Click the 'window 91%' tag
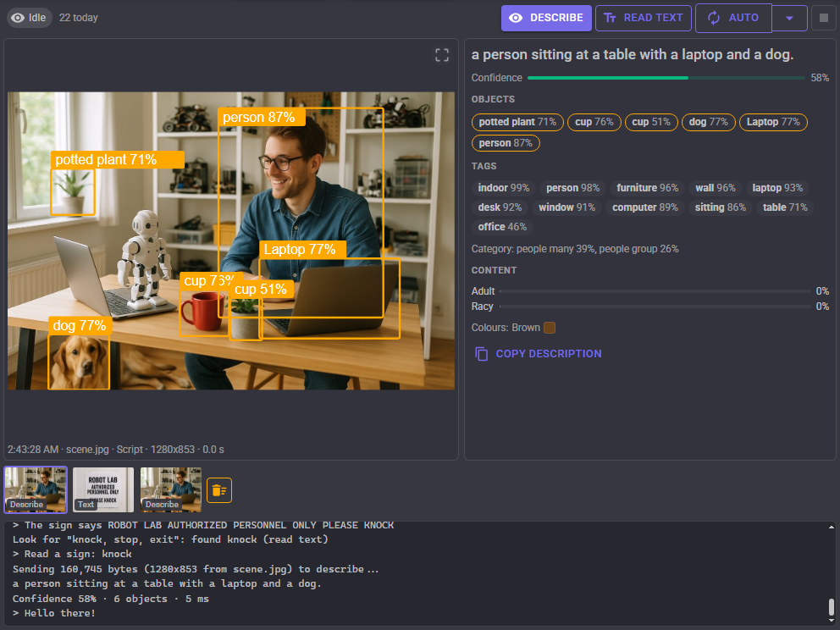 tap(566, 207)
